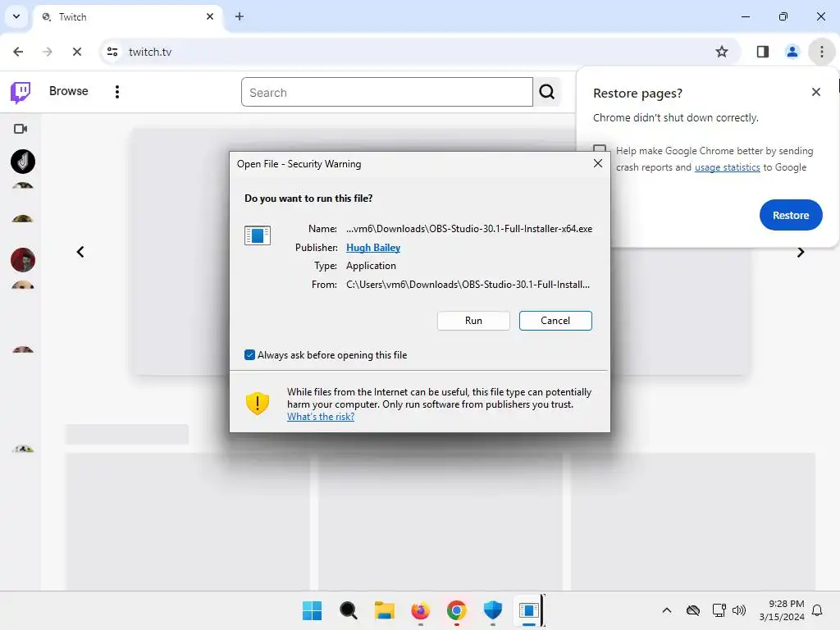The image size is (840, 630).
Task: Run the OBS Studio installer
Action: [x=473, y=321]
